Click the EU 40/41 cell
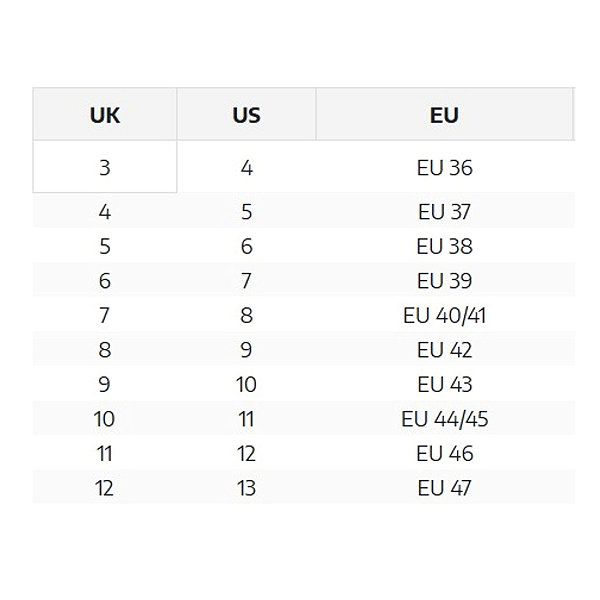Viewport: 600px width, 600px height. (x=445, y=315)
